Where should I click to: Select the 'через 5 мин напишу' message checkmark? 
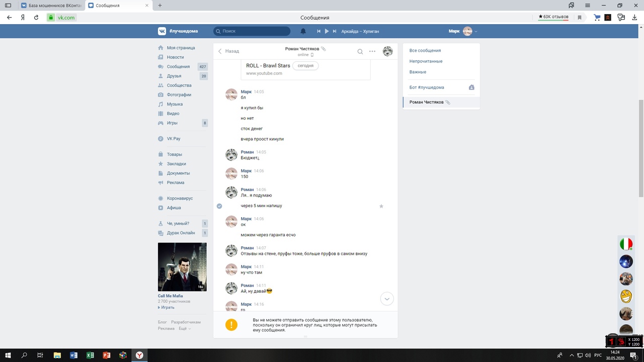219,206
